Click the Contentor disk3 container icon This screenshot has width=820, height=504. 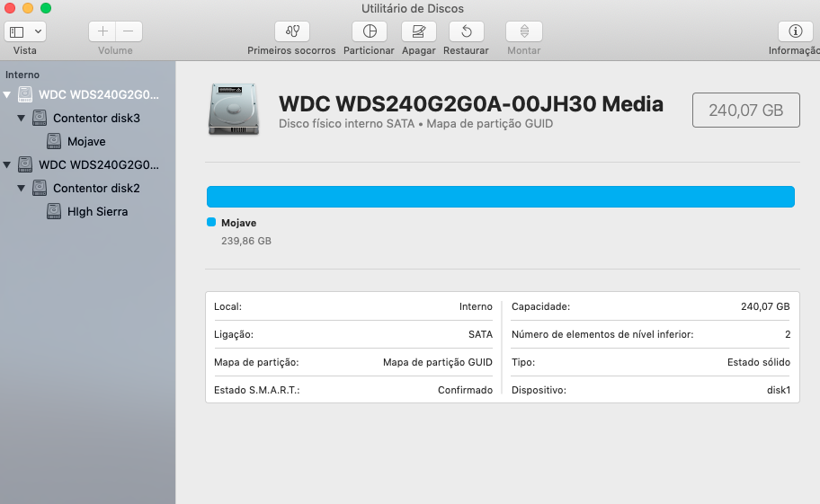40,118
